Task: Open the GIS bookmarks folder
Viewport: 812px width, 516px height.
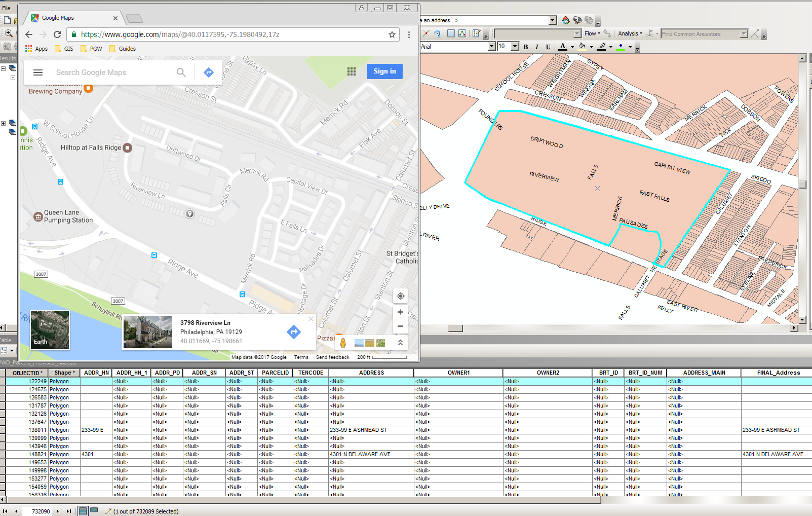Action: coord(64,49)
